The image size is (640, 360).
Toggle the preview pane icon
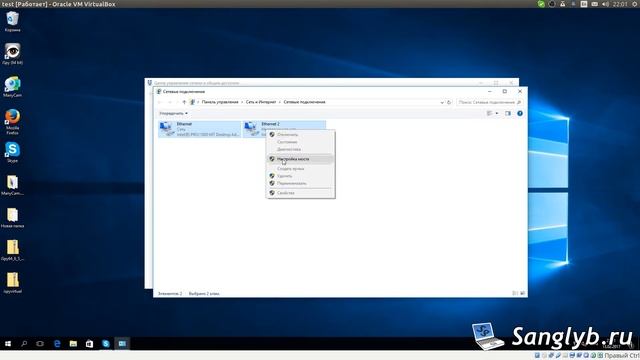(508, 113)
